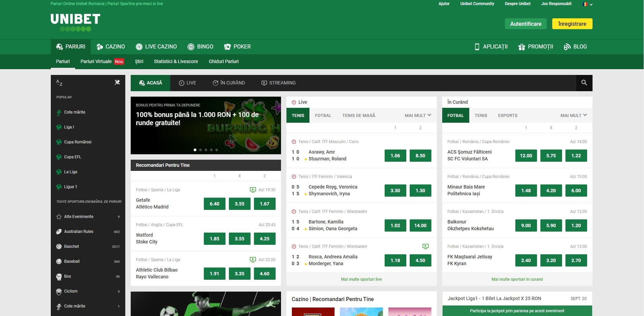Select Box sport icon in sidebar

(59, 276)
